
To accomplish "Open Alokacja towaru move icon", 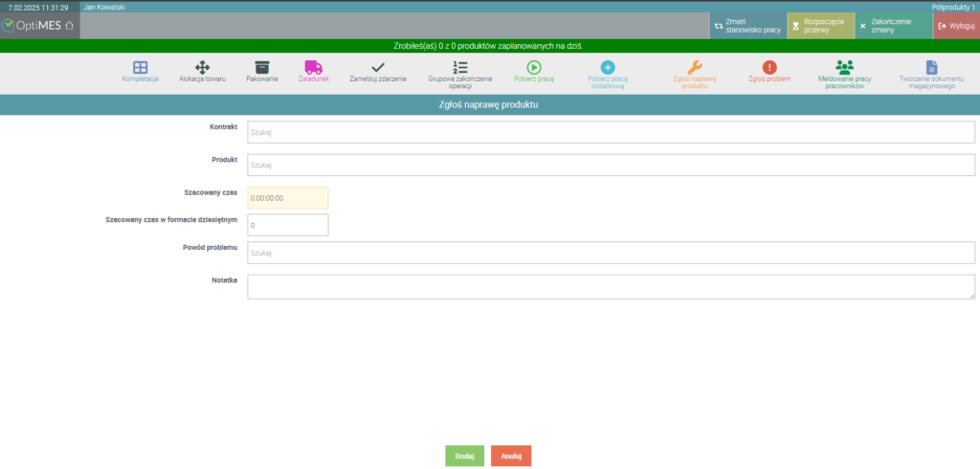I will [x=202, y=67].
